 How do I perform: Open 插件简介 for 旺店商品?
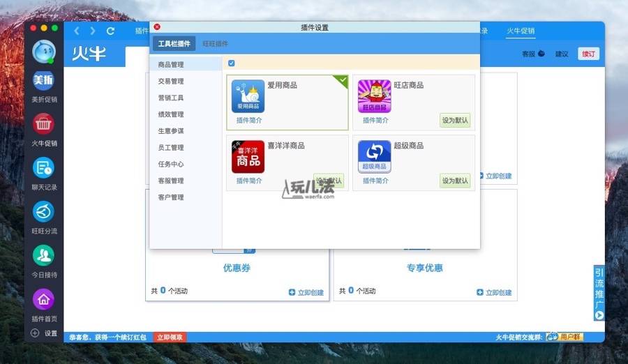click(x=375, y=120)
